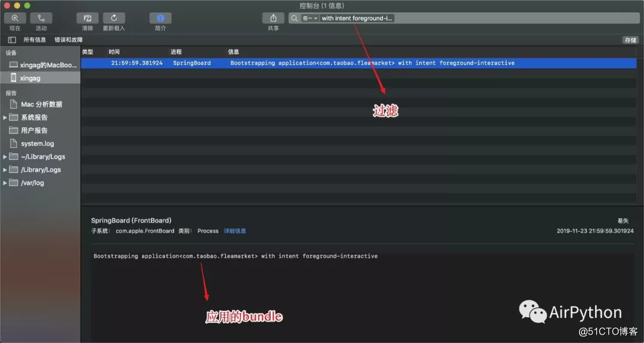
Task: Click the 易失 label in detail pane
Action: [x=623, y=221]
